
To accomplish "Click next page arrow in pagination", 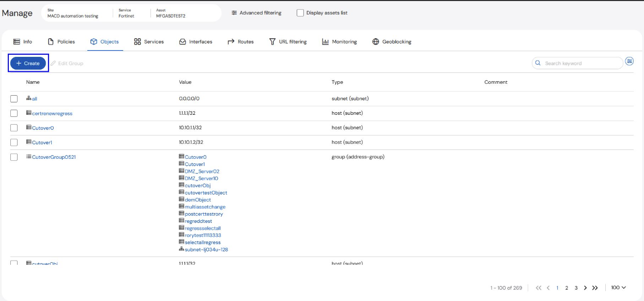I will (x=585, y=288).
